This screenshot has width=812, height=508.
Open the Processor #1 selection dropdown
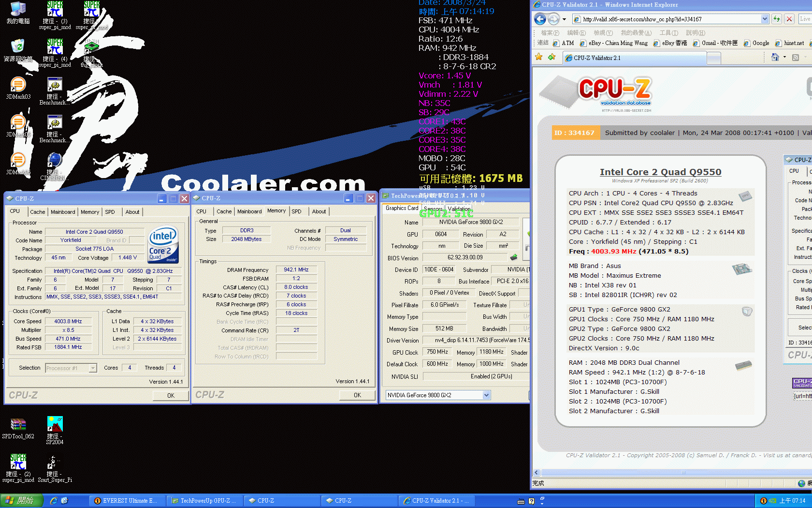(x=93, y=368)
